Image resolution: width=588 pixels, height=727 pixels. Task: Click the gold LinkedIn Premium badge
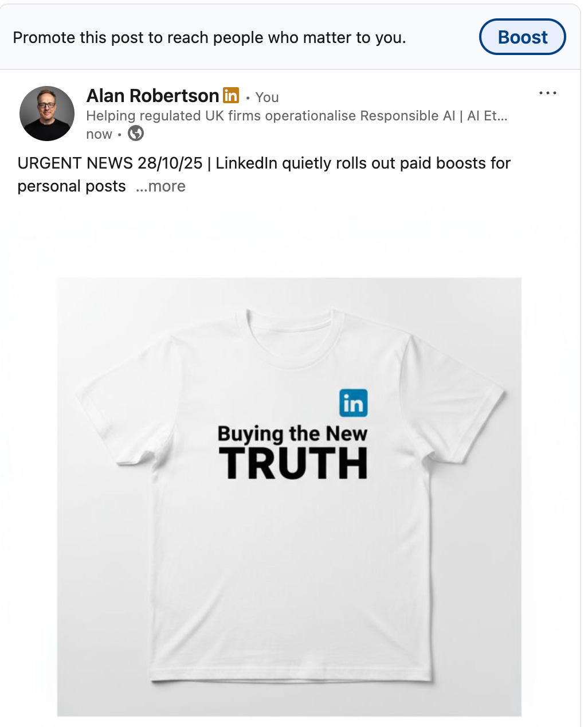pos(231,95)
